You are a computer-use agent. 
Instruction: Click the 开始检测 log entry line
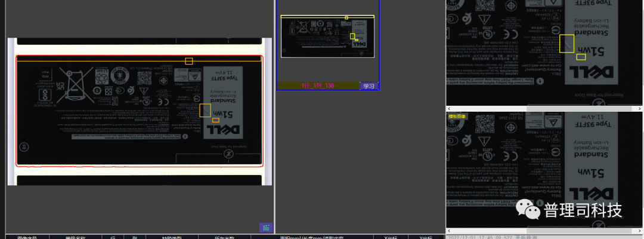click(493, 237)
